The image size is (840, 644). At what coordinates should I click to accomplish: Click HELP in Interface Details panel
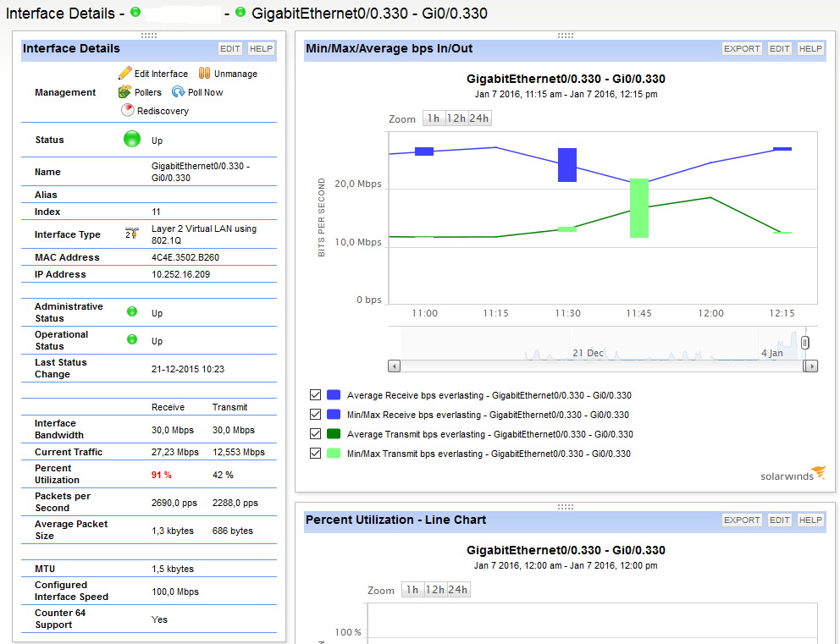click(261, 49)
